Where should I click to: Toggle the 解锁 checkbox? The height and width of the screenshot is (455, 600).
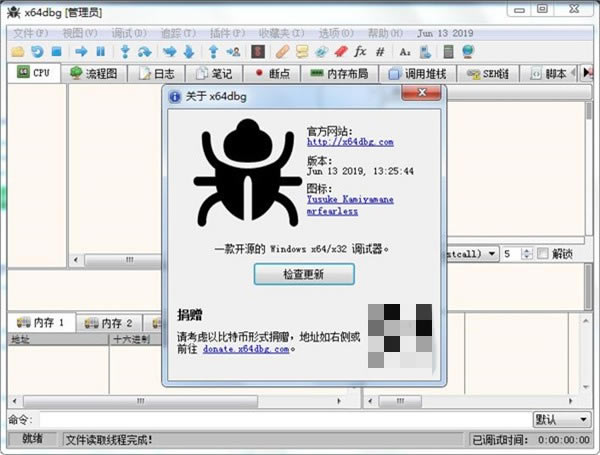tap(542, 253)
